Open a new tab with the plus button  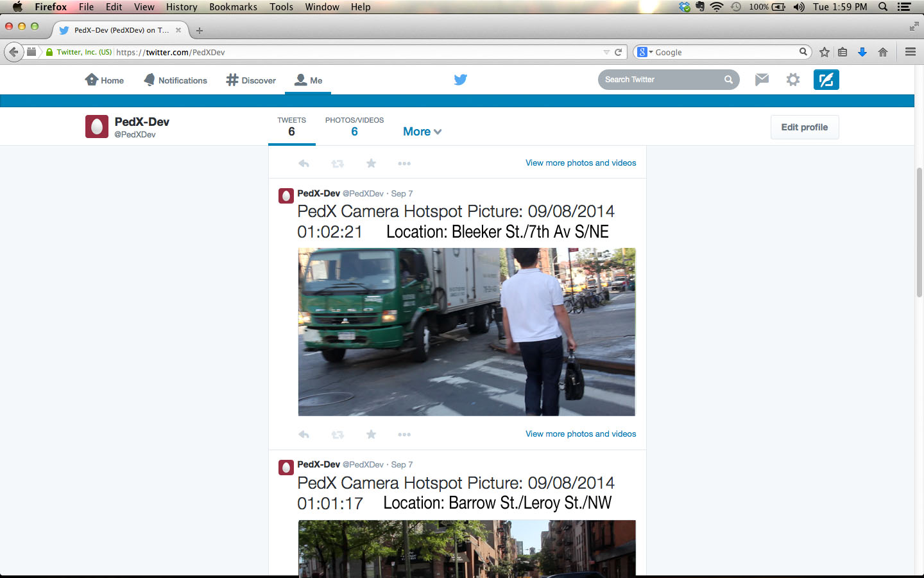(200, 30)
